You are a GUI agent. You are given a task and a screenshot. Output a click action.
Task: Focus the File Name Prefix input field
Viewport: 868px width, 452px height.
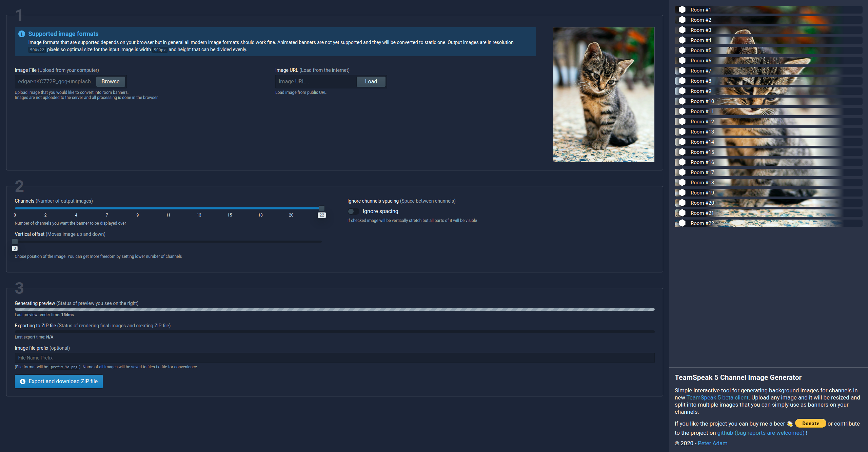point(335,358)
